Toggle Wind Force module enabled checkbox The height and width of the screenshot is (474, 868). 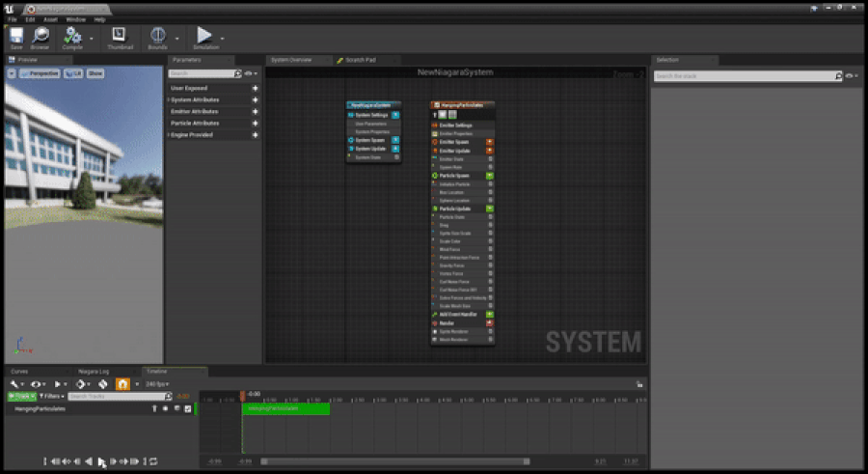490,249
